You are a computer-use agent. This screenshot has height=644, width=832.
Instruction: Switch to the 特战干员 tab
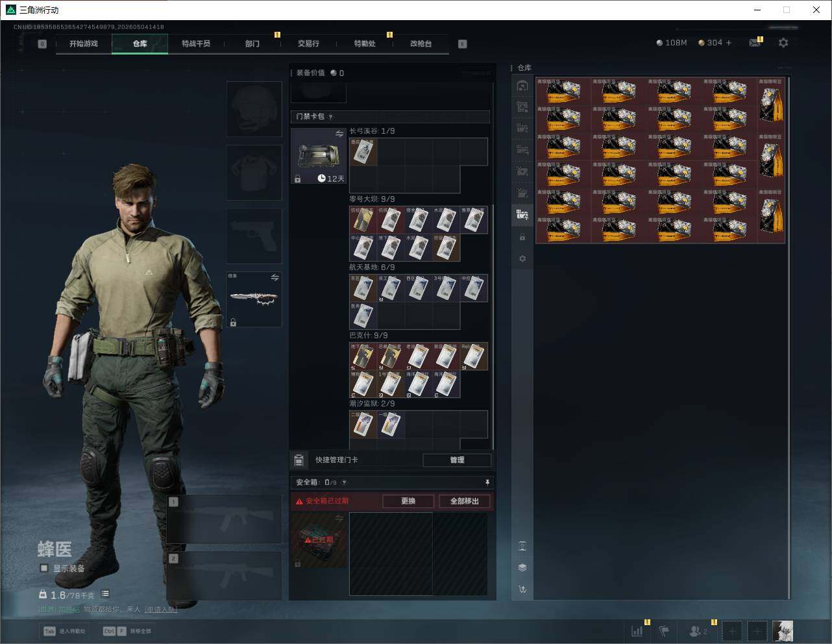pos(196,43)
